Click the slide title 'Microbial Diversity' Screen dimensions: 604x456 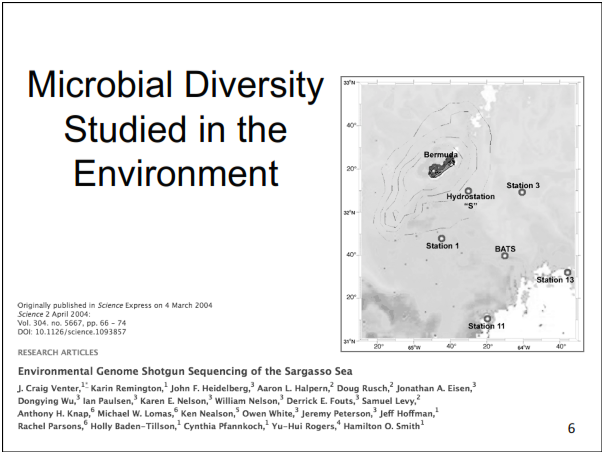pyautogui.click(x=175, y=85)
